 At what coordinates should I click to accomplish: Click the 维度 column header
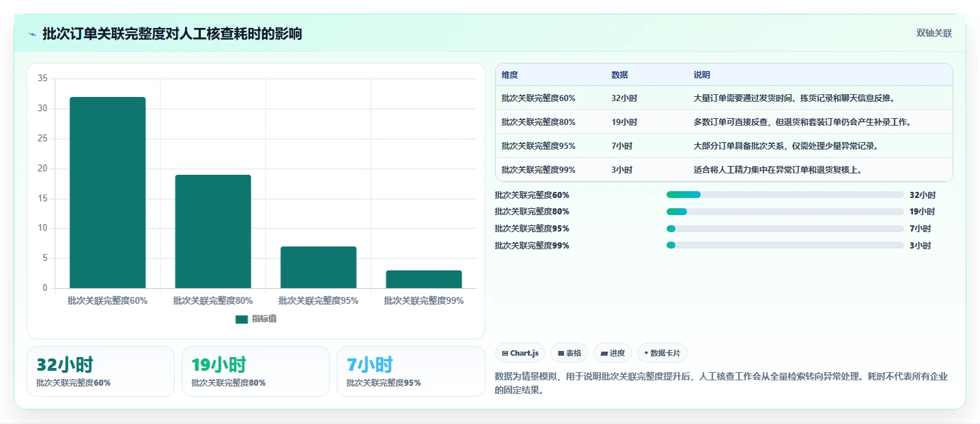click(510, 75)
